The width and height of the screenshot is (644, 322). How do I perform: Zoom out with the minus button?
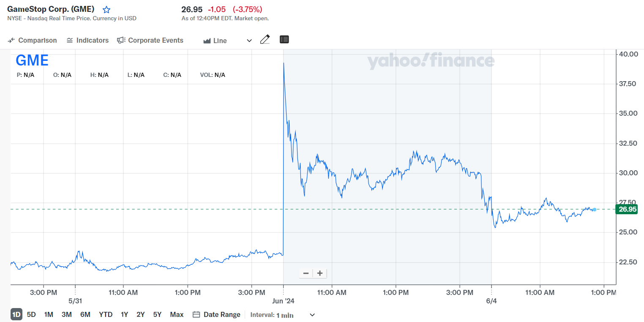pyautogui.click(x=306, y=273)
